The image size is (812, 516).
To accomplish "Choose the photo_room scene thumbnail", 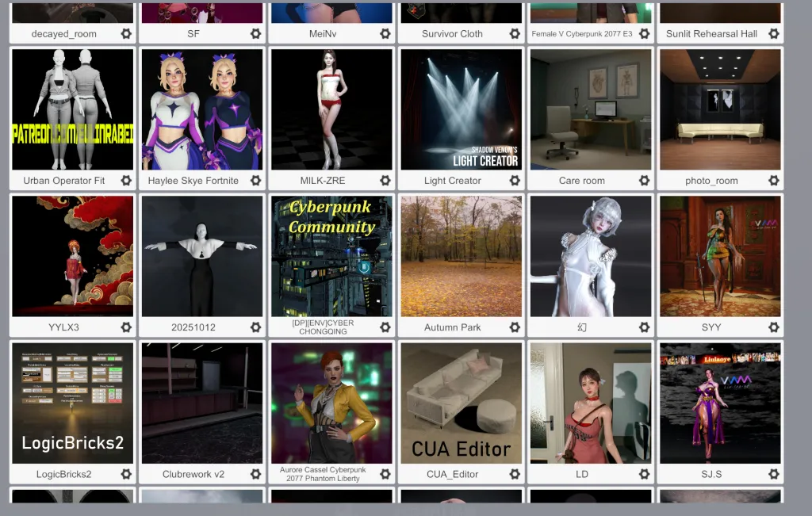I will pyautogui.click(x=720, y=109).
